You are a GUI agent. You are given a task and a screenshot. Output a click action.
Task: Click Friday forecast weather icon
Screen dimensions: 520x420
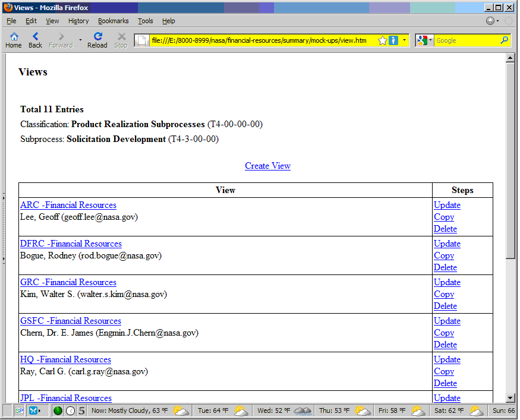tap(418, 410)
